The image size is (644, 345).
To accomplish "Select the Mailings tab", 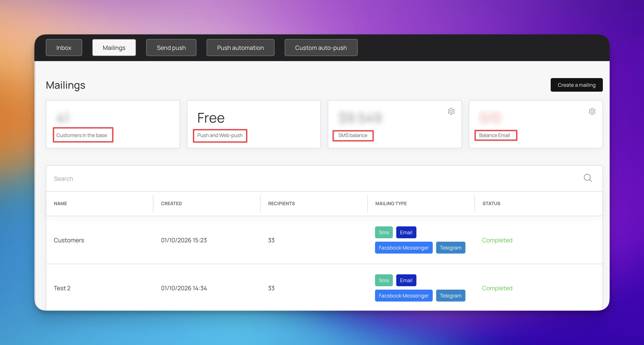I will coord(114,48).
